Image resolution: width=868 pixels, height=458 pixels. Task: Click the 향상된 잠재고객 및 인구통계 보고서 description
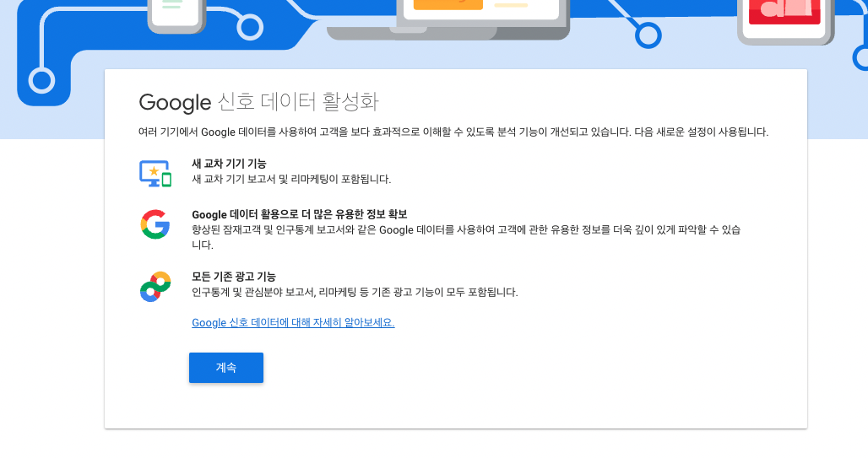pos(466,237)
